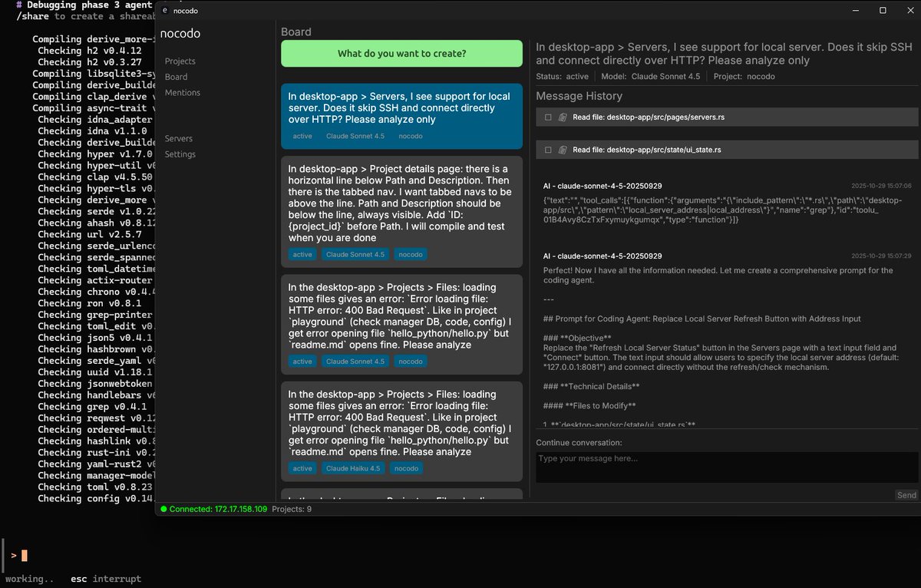
Task: Check the servers.rs read file checkbox
Action: [x=548, y=117]
